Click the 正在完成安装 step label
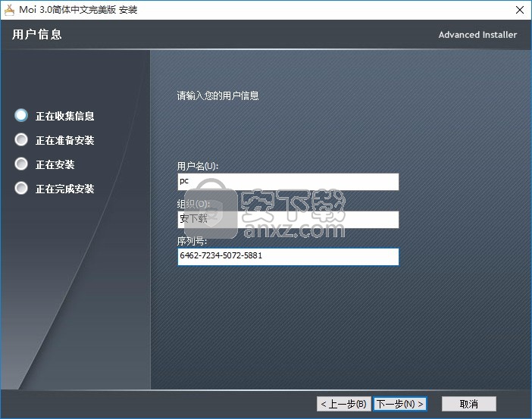This screenshot has height=419, width=532. click(x=65, y=189)
